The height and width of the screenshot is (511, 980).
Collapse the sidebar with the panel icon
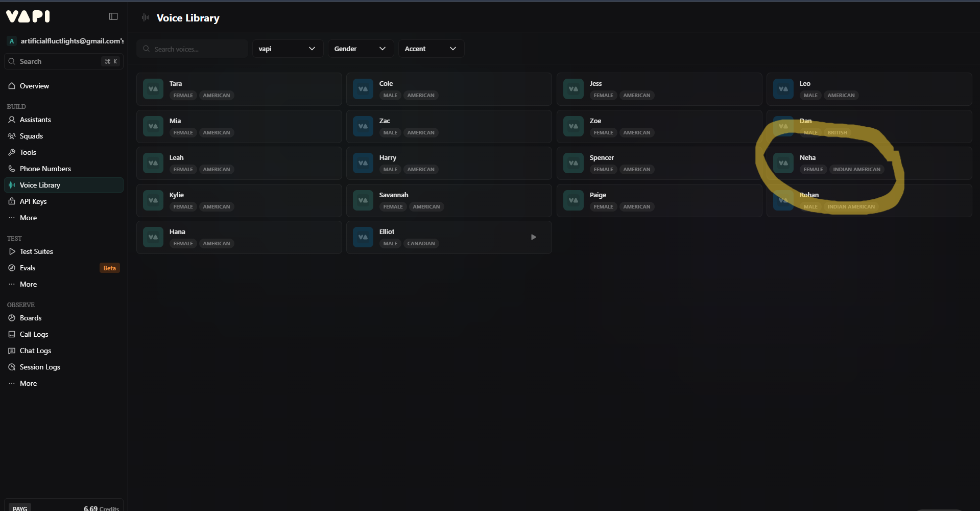pos(113,16)
